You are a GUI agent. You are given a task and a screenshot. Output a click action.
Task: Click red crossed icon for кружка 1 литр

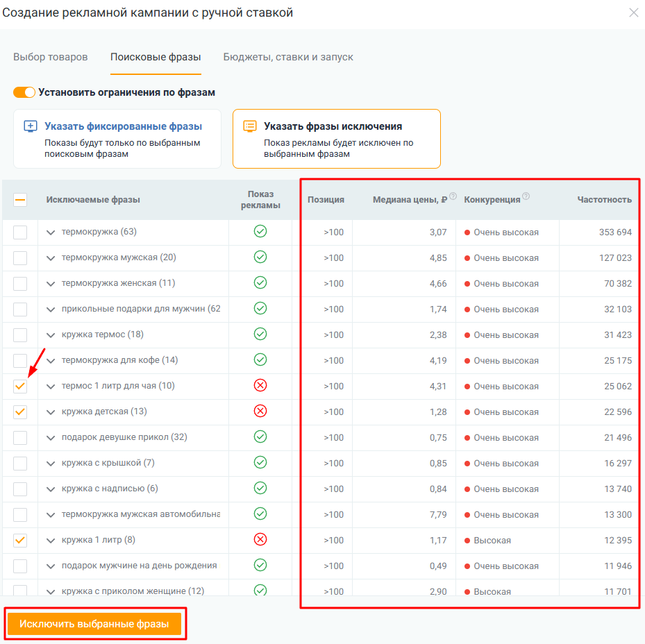coord(260,539)
